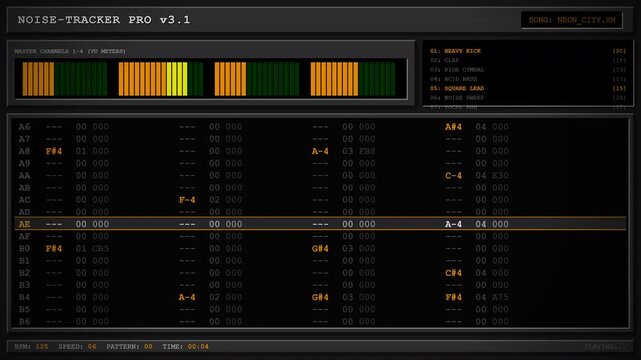Image resolution: width=641 pixels, height=360 pixels.
Task: Select the A-4 note in row B4
Action: tap(187, 297)
